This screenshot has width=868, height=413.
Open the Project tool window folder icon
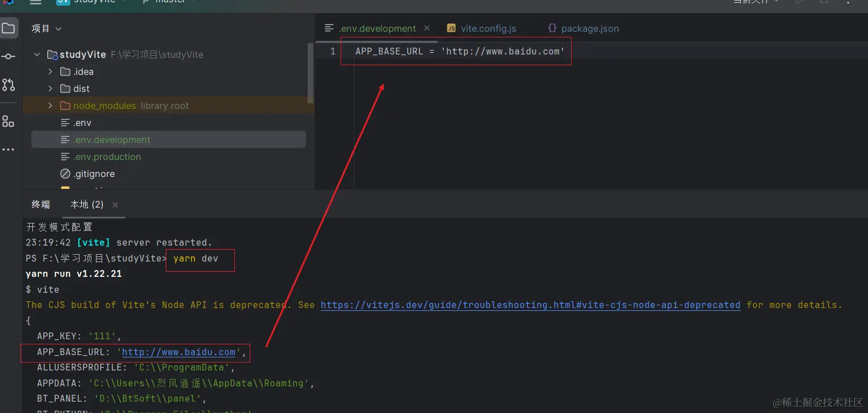click(x=9, y=28)
